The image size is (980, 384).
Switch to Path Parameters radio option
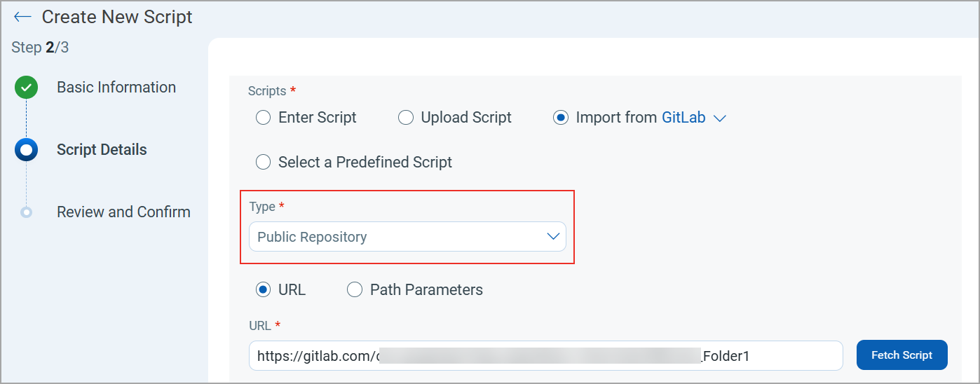[x=355, y=289]
